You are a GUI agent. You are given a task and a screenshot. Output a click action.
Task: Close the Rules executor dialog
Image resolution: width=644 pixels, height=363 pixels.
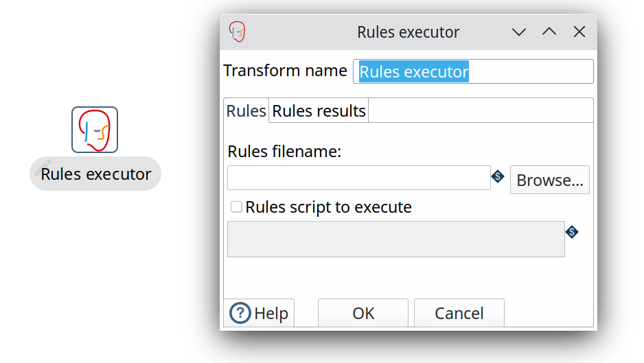point(579,32)
